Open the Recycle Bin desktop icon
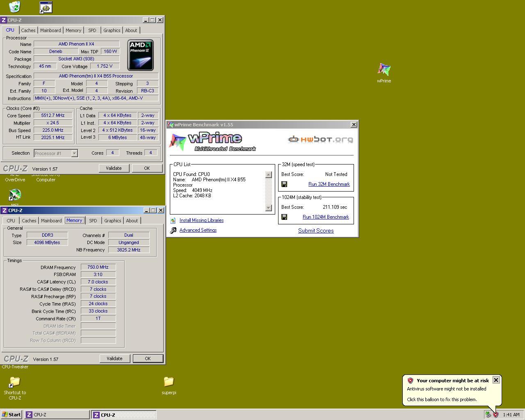Screen dimensions: 525x420 point(14,6)
